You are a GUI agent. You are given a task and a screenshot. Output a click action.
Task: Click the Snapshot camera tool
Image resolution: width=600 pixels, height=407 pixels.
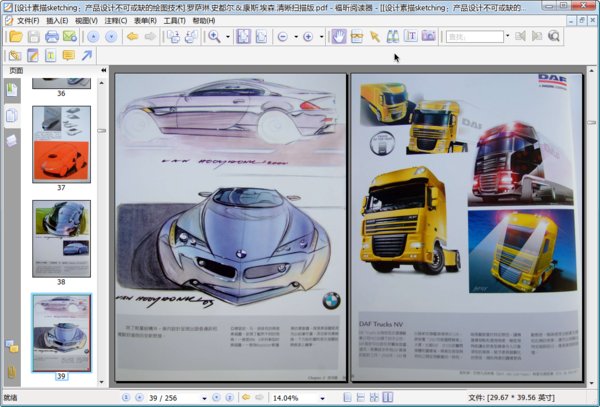428,37
